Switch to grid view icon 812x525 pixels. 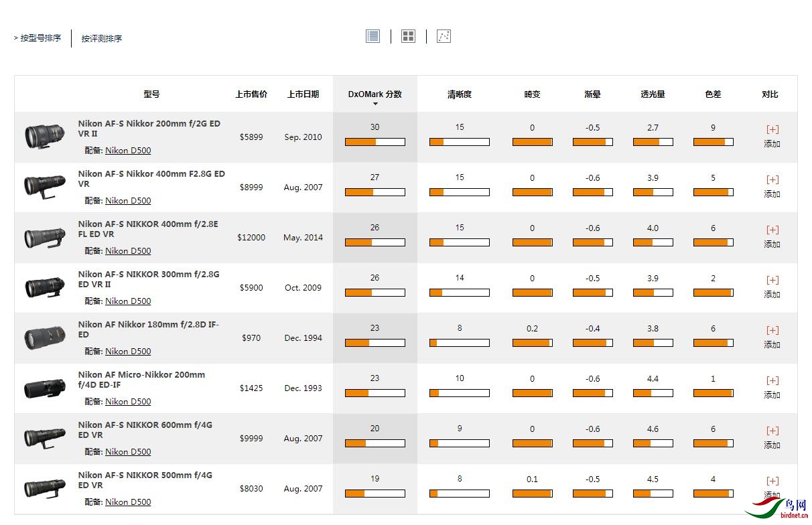[x=408, y=36]
